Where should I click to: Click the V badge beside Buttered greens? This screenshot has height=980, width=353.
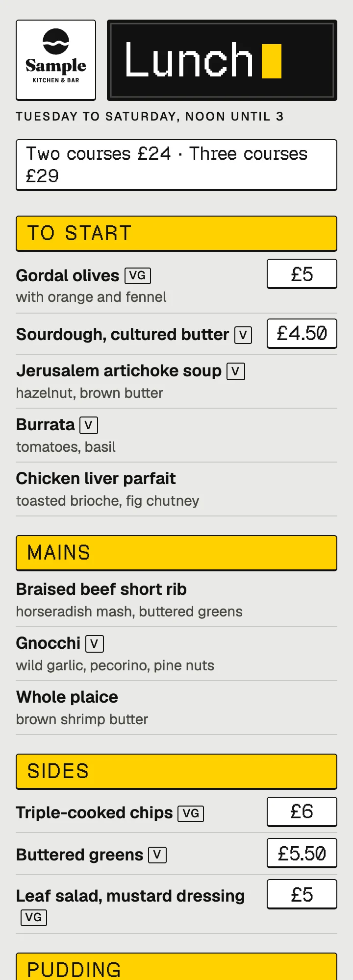click(157, 855)
